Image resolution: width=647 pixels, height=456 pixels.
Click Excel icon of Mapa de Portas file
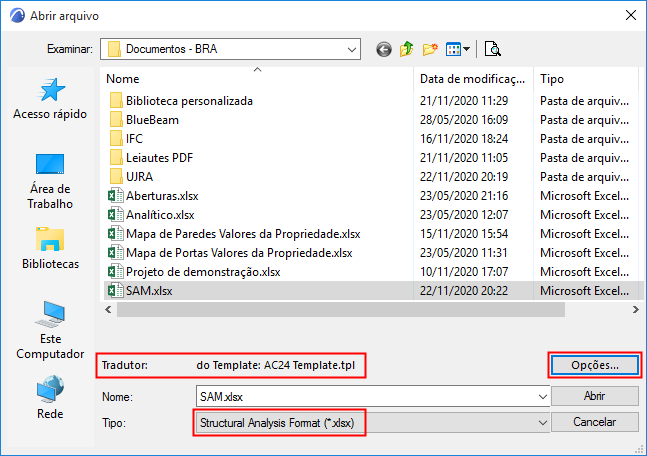point(116,253)
